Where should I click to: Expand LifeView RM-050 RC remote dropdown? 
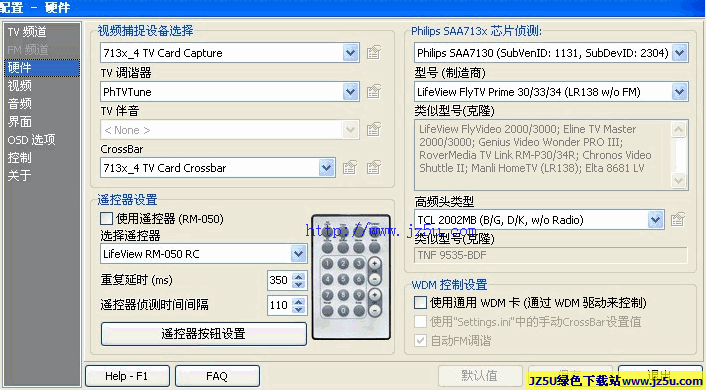pos(299,254)
